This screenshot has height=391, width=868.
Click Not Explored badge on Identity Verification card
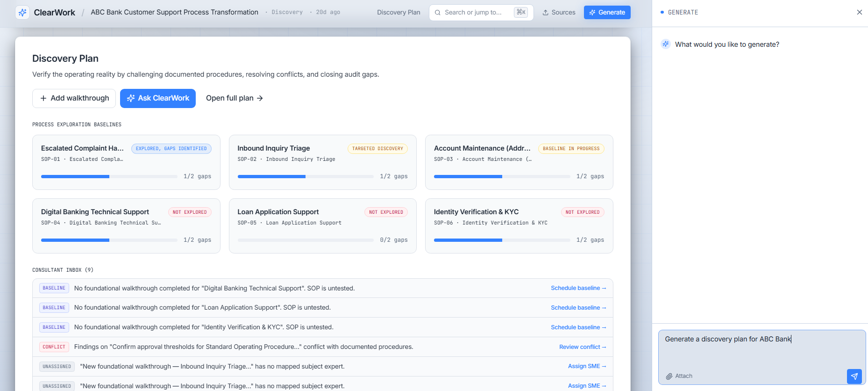click(583, 212)
